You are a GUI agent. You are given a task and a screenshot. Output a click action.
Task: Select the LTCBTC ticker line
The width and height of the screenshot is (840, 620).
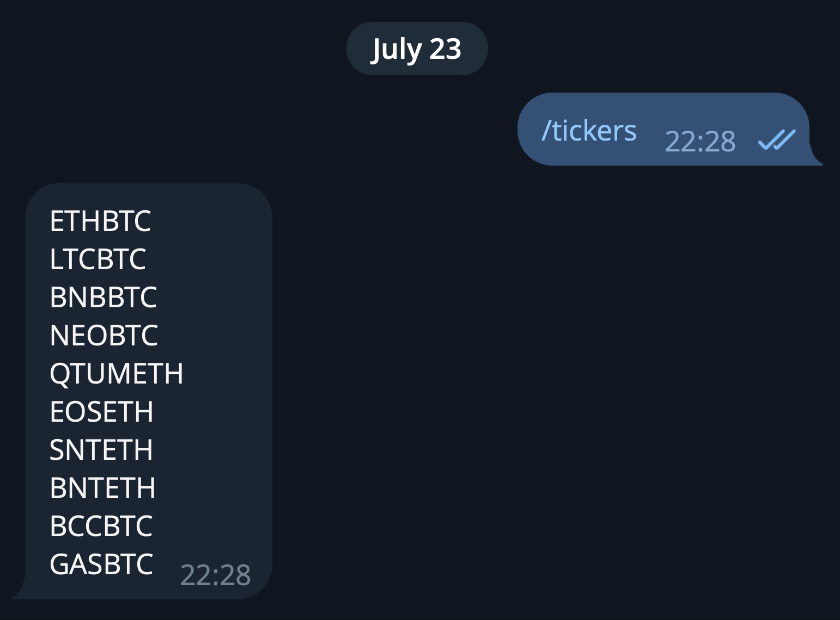(x=98, y=259)
